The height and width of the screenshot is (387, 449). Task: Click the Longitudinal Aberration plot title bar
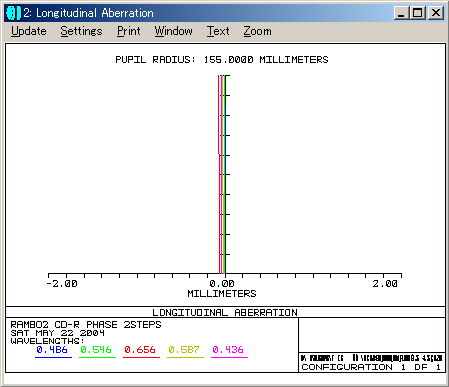click(225, 312)
